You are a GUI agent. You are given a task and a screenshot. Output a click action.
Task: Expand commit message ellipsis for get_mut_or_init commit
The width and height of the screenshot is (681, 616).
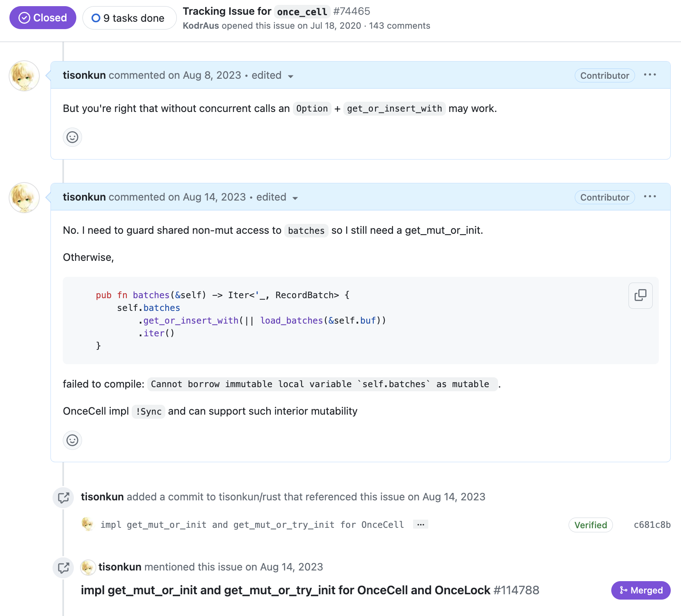click(x=421, y=525)
